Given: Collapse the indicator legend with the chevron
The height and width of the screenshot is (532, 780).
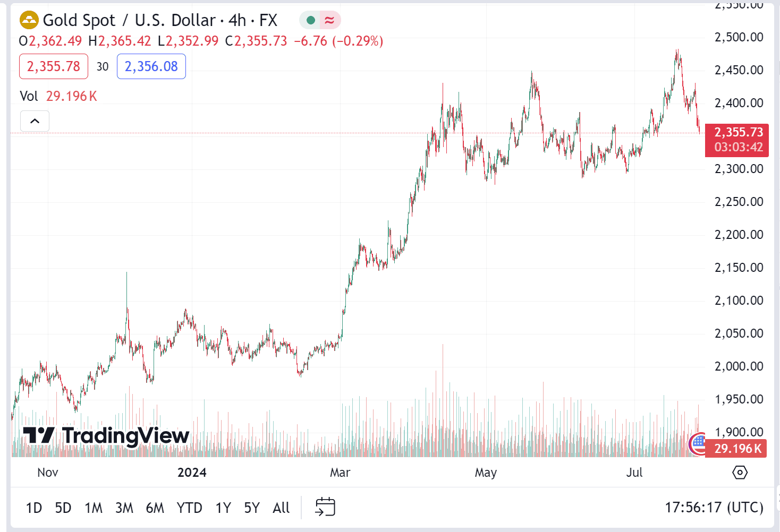Looking at the screenshot, I should [x=35, y=121].
